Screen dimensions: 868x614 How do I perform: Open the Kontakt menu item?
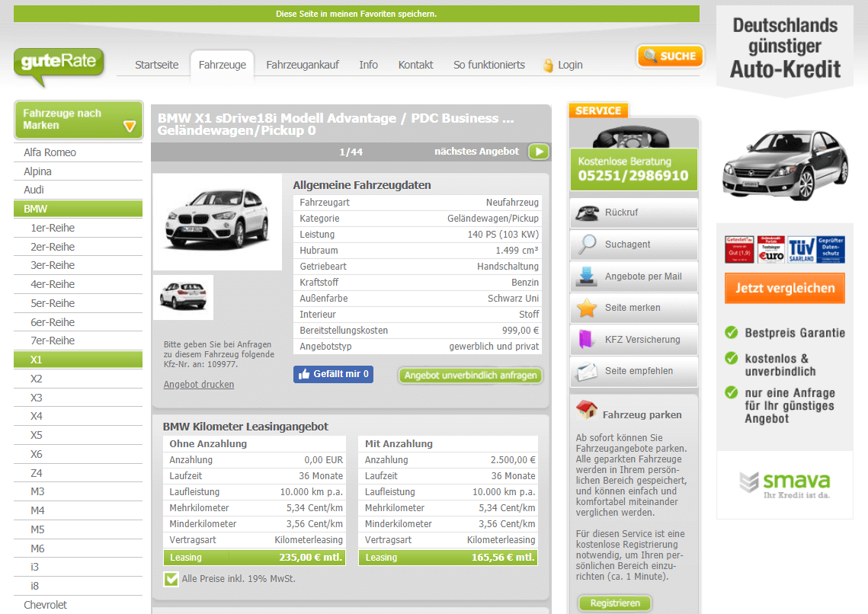(x=415, y=65)
